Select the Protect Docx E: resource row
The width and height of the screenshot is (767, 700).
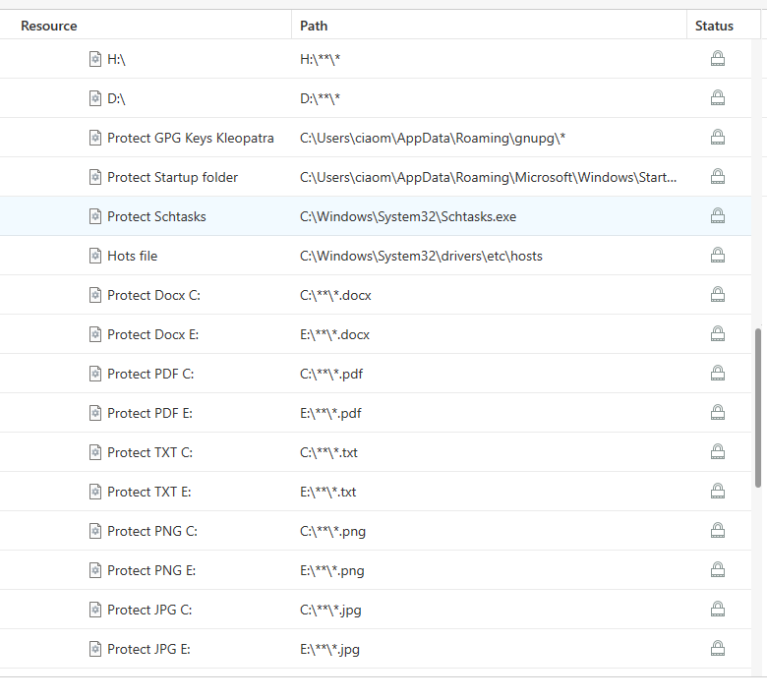pos(152,334)
